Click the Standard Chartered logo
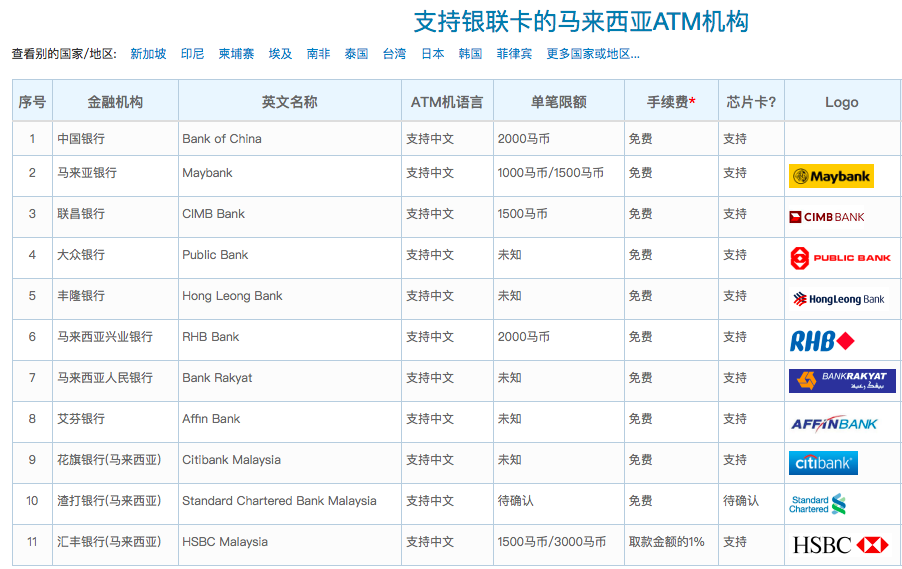This screenshot has width=902, height=569. coord(818,504)
